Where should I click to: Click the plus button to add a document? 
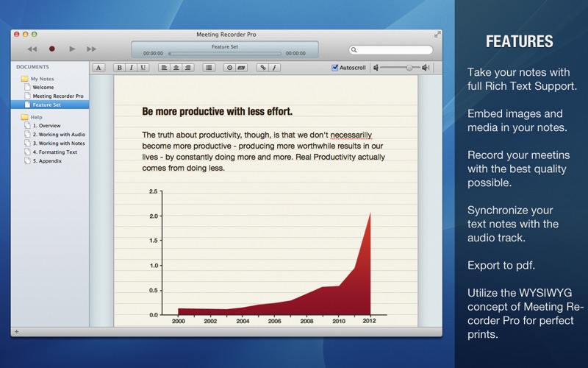click(16, 332)
